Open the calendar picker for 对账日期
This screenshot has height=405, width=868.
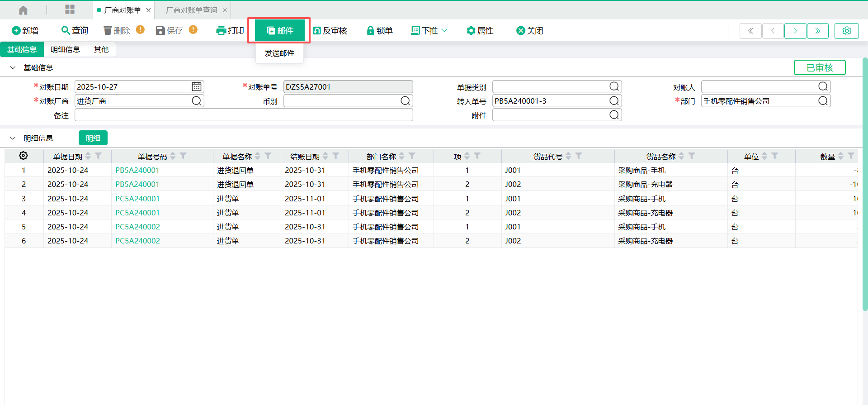pyautogui.click(x=196, y=86)
